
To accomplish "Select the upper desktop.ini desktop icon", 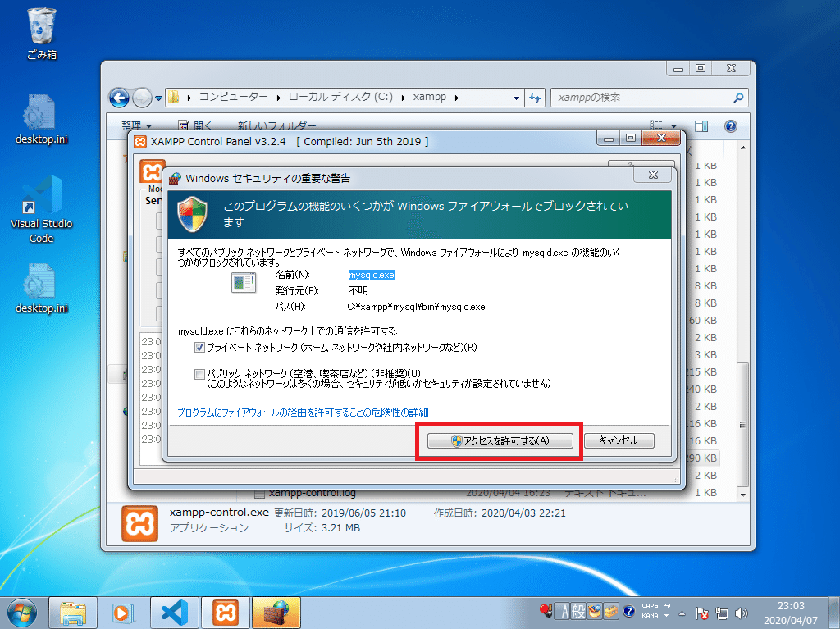I will (41, 120).
